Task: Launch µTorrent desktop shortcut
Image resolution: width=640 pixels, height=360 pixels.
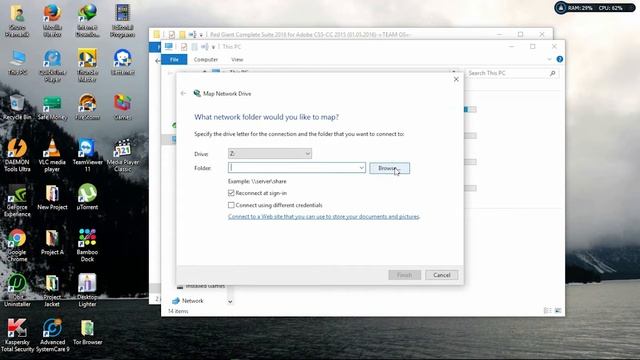Action: pyautogui.click(x=87, y=197)
